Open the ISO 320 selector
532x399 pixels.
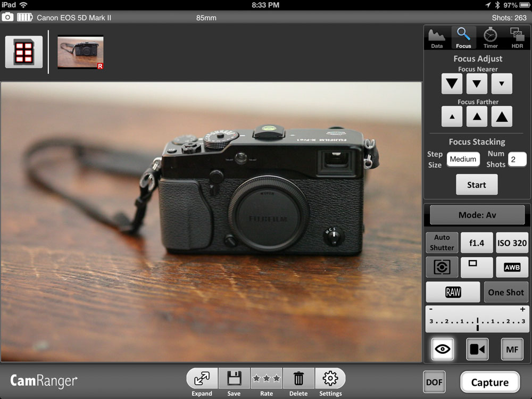click(512, 243)
